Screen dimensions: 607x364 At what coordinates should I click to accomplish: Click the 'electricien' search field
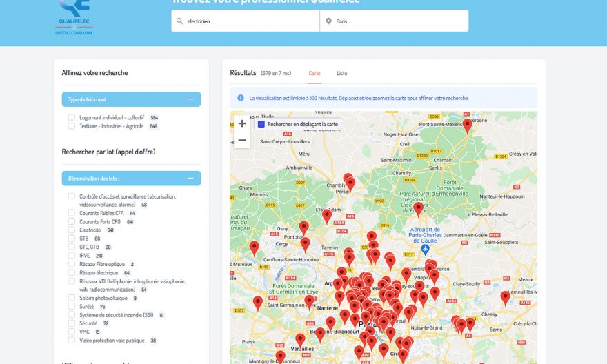pos(248,21)
